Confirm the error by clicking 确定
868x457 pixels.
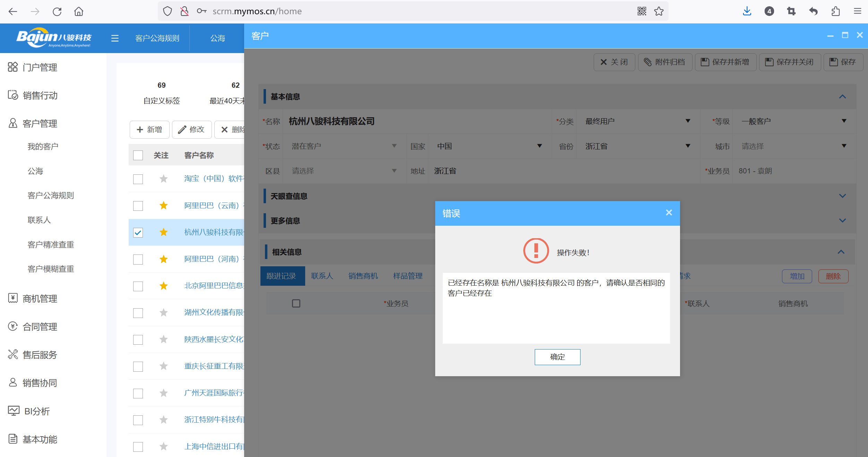(x=557, y=357)
